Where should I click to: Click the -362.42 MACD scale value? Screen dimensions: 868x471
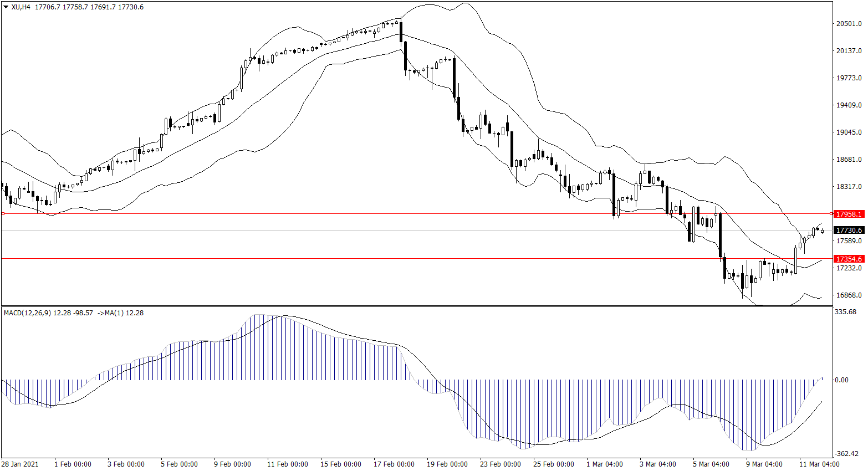pos(846,454)
